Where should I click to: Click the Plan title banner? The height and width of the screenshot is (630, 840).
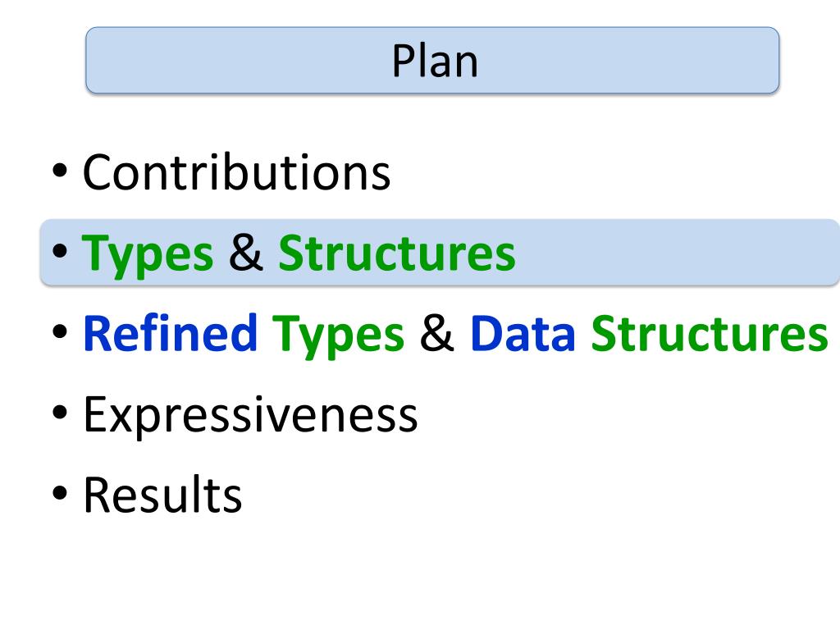click(x=432, y=60)
